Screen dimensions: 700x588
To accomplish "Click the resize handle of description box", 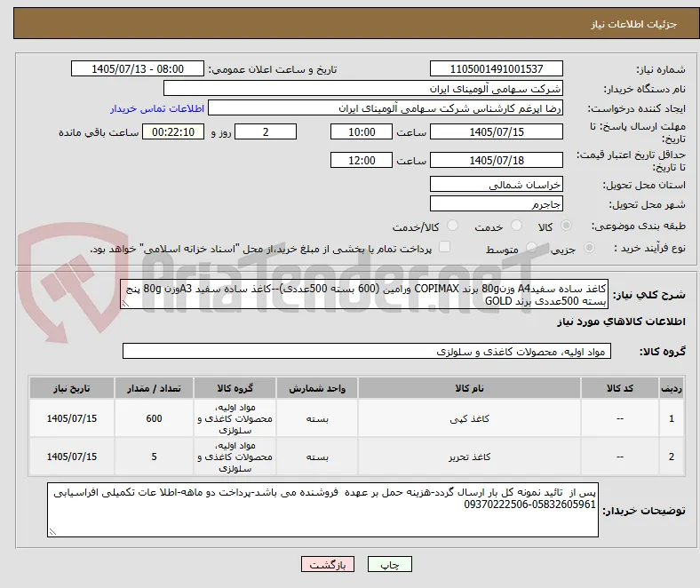I will [125, 305].
